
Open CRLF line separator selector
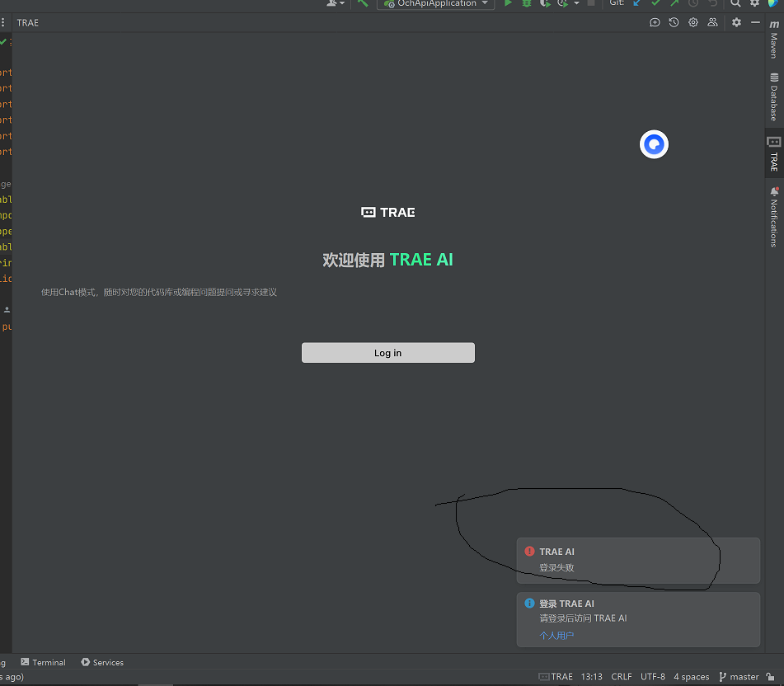click(x=621, y=676)
